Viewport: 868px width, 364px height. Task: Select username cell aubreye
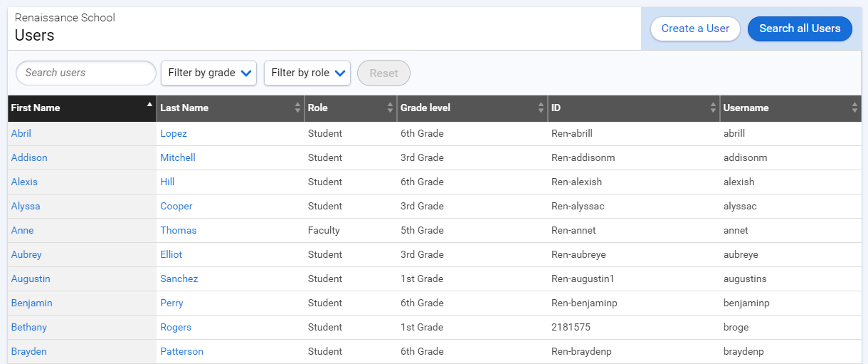click(741, 254)
